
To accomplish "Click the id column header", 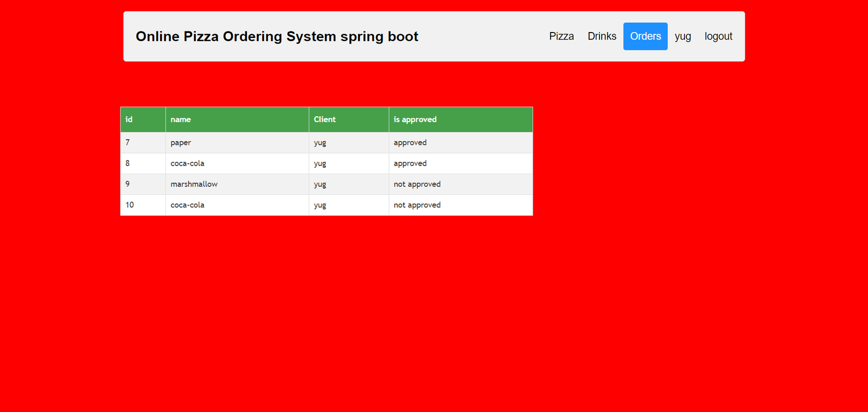I will (x=129, y=119).
